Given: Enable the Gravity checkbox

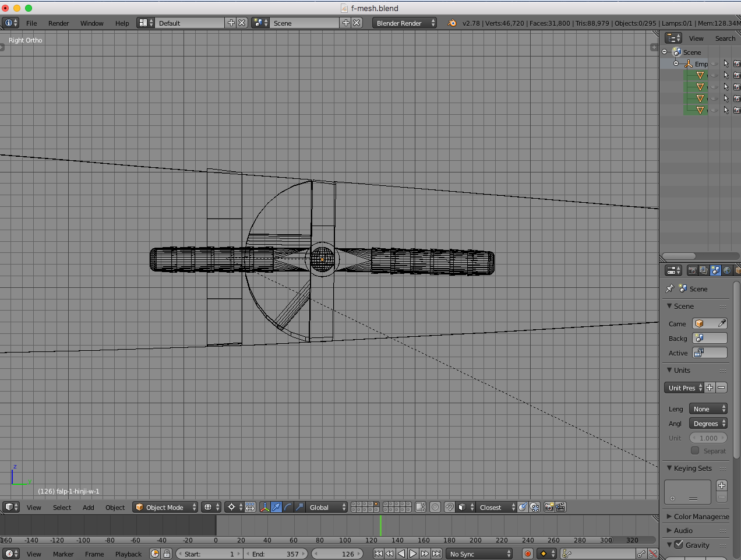Looking at the screenshot, I should tap(679, 544).
